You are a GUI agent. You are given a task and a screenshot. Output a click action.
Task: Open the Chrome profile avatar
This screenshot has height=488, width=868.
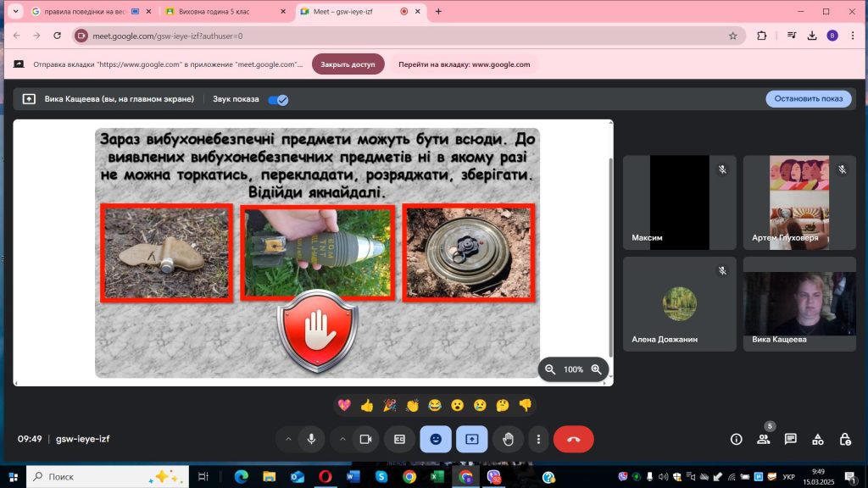832,36
